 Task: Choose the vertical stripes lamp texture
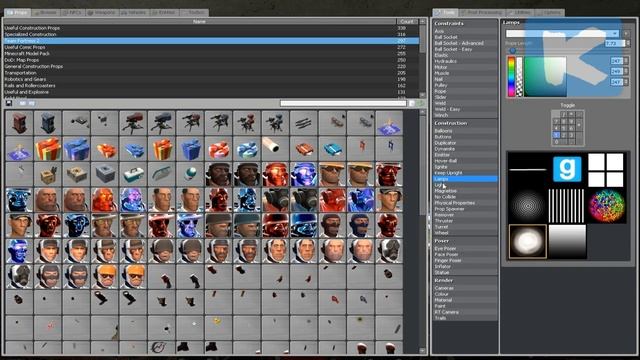click(x=567, y=205)
